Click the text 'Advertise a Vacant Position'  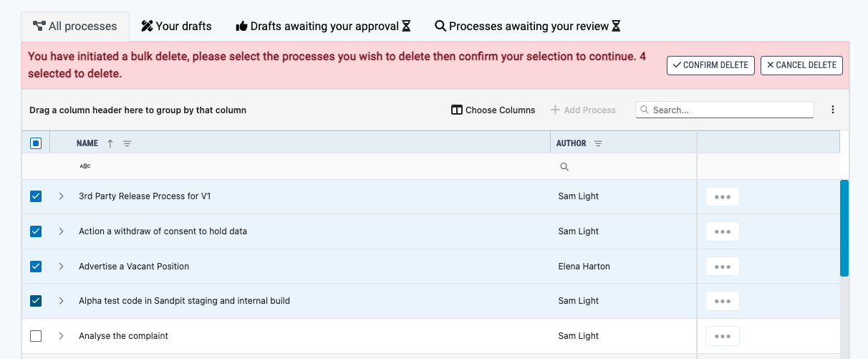[134, 267]
